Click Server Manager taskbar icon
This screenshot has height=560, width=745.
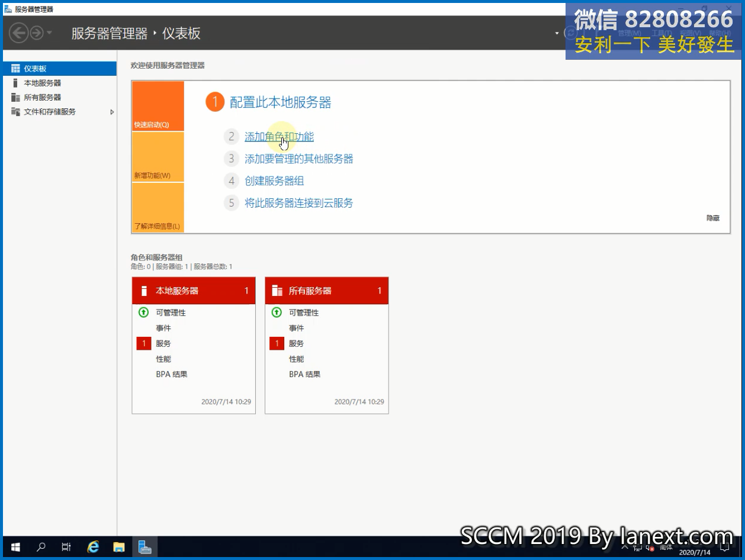point(145,547)
